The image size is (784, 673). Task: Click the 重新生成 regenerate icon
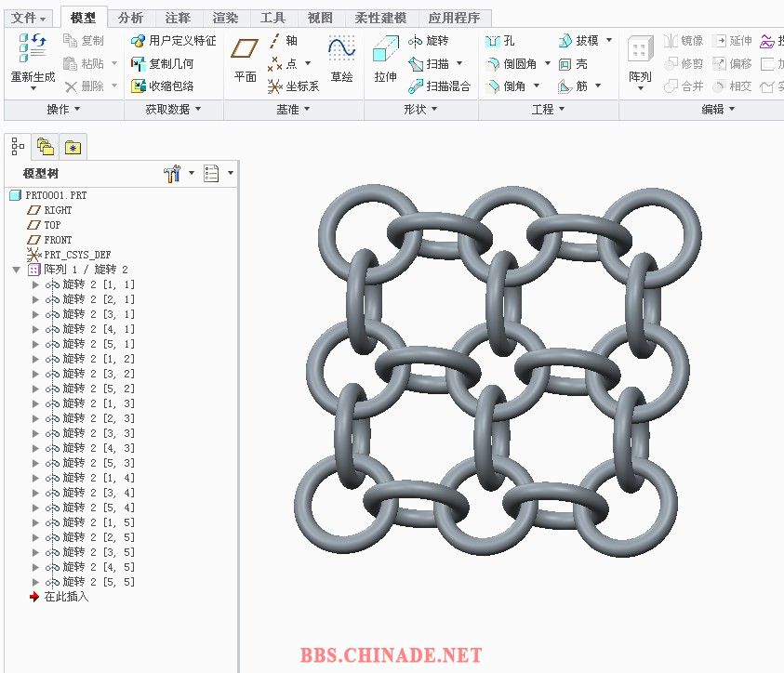[33, 49]
